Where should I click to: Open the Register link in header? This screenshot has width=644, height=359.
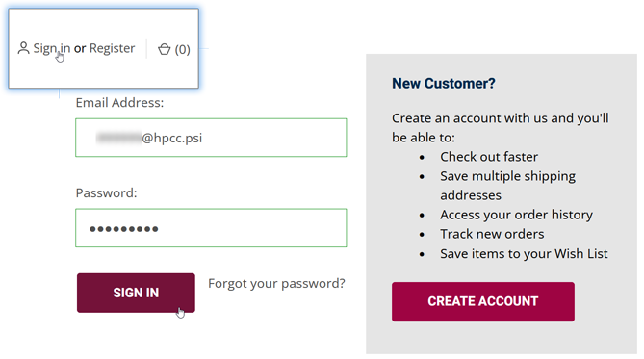112,48
